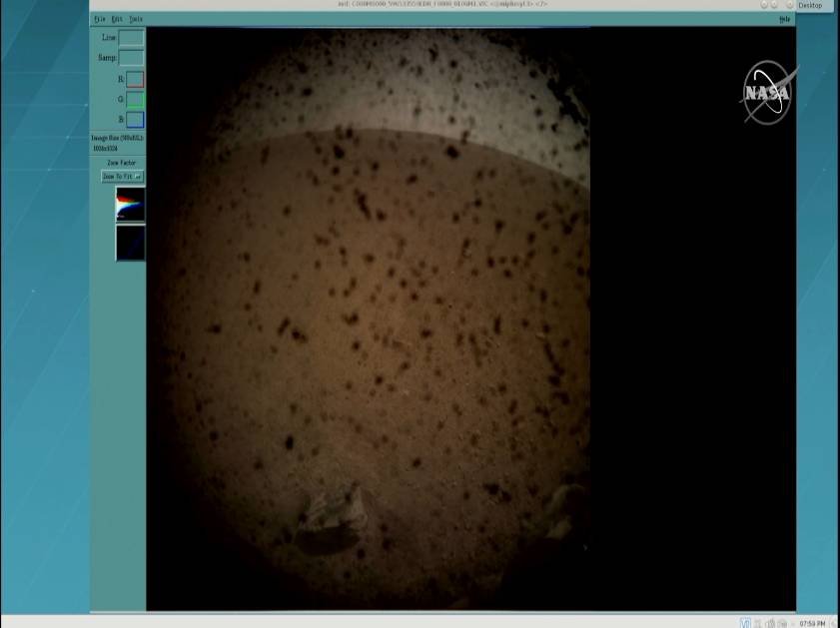Viewport: 840px width, 628px height.
Task: Click the color histogram thumbnail
Action: 130,205
